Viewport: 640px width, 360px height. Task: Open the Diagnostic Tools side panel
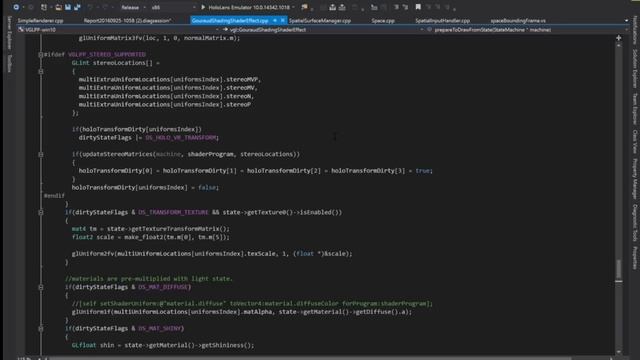tap(635, 223)
